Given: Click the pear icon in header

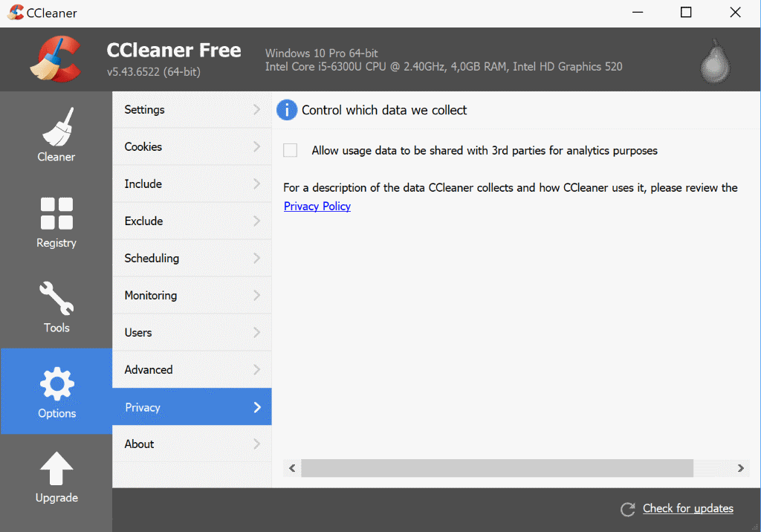Looking at the screenshot, I should [715, 61].
